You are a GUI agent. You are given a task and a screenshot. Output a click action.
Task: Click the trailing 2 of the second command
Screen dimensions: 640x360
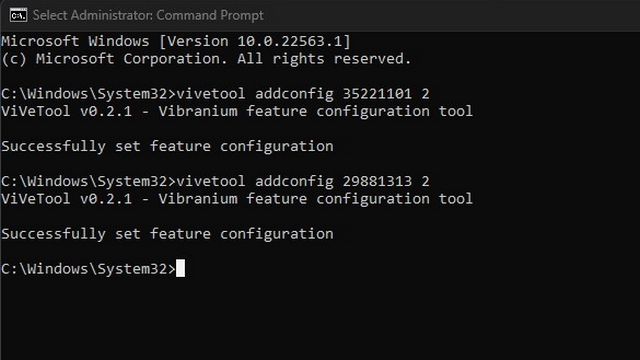425,181
